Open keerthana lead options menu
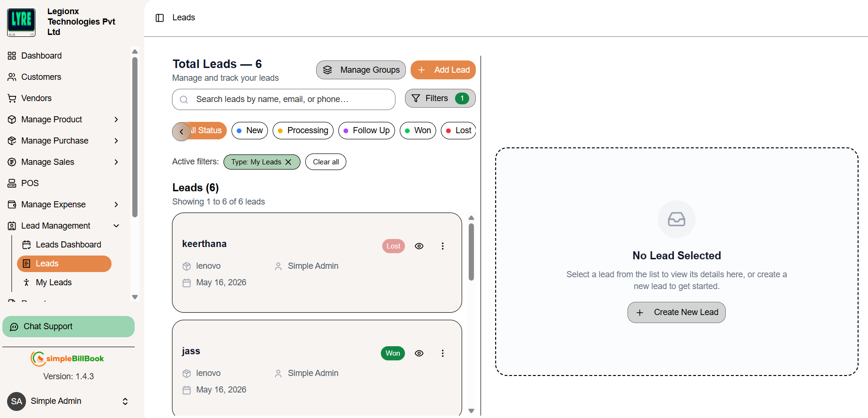Image resolution: width=868 pixels, height=418 pixels. click(x=443, y=246)
